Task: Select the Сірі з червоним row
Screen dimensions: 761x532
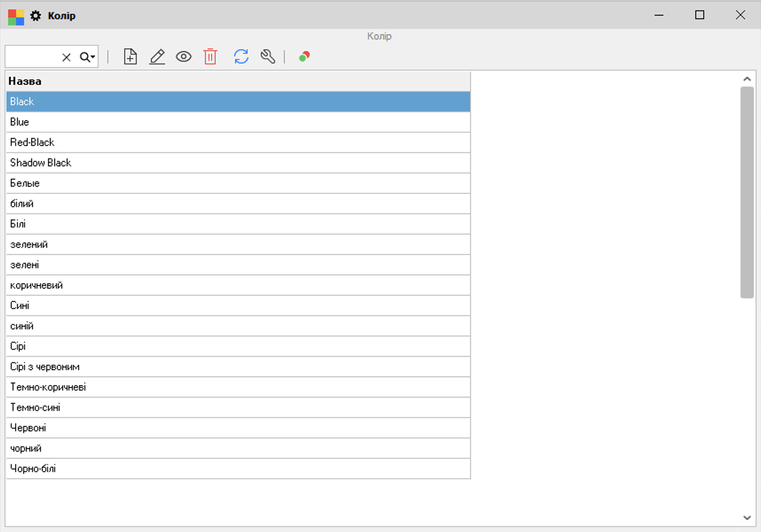Action: click(x=238, y=367)
